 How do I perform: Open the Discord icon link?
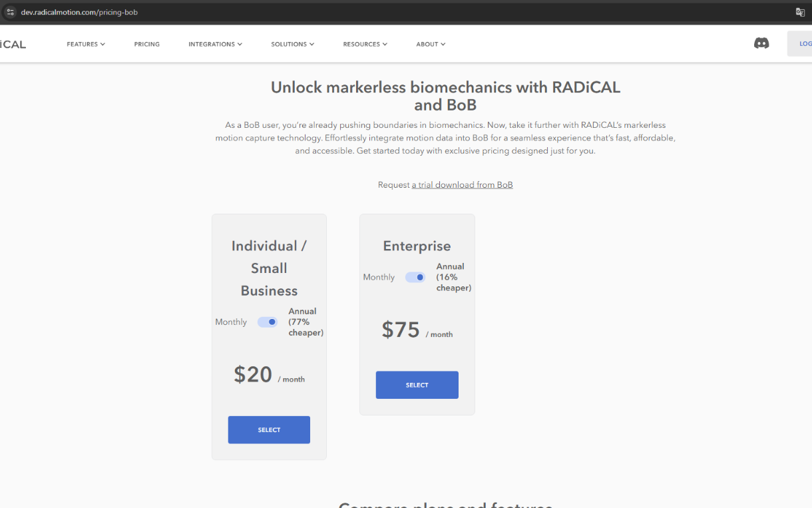pos(761,43)
